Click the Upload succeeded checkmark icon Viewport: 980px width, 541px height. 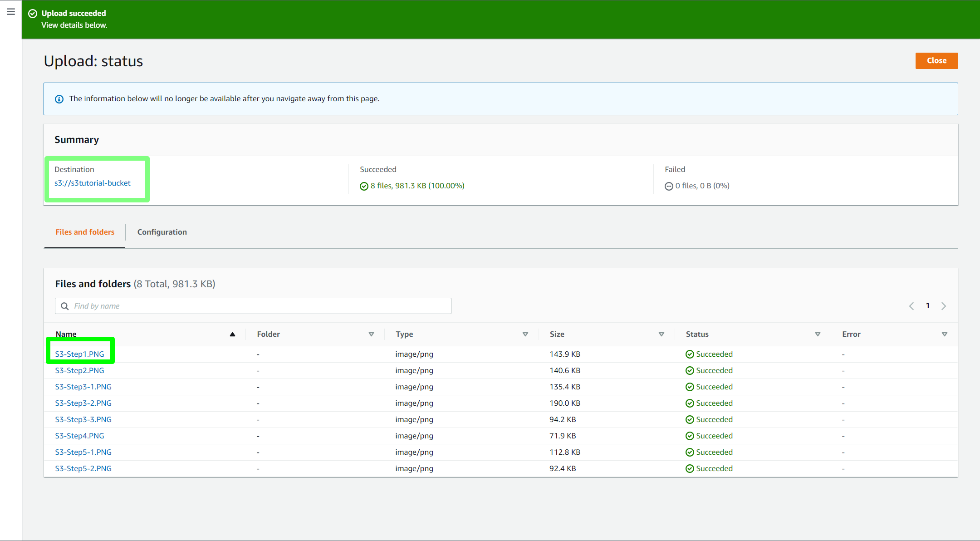pyautogui.click(x=33, y=14)
